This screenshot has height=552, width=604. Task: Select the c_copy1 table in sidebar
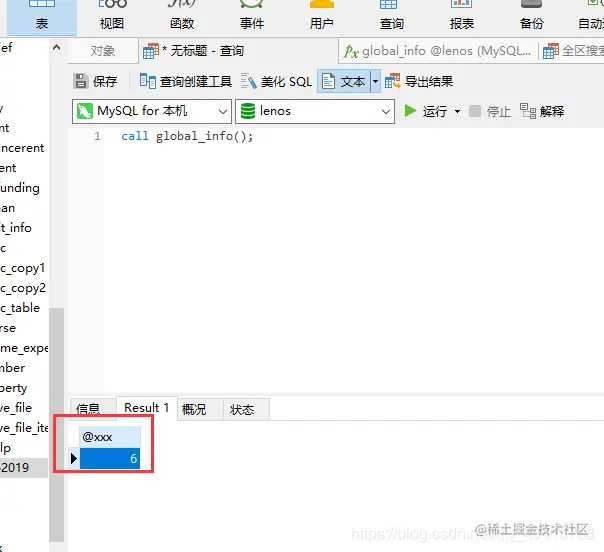(x=23, y=268)
